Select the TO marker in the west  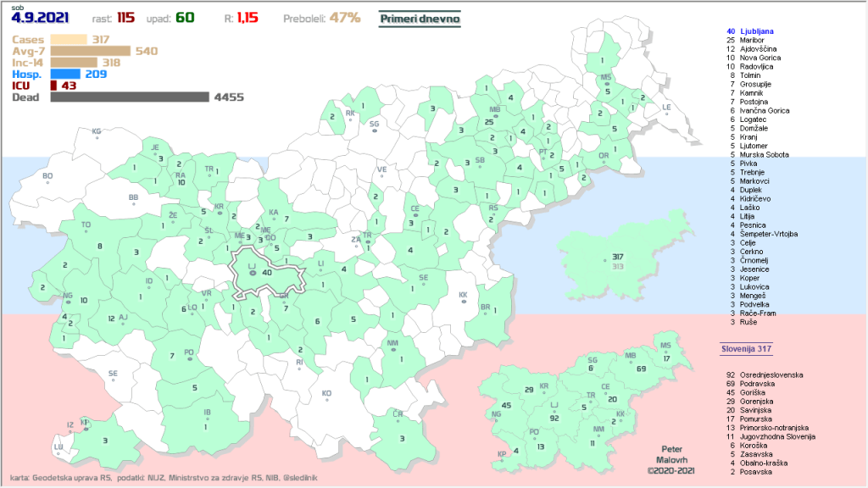click(86, 229)
